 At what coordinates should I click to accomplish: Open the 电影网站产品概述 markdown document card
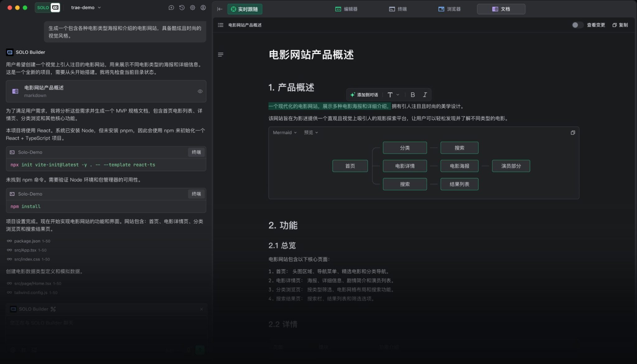click(x=106, y=91)
